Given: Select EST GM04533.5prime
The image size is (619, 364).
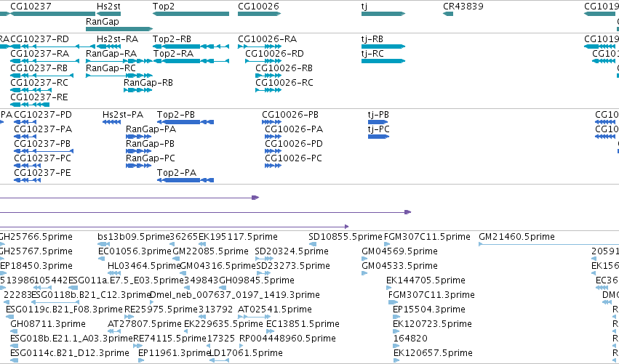Looking at the screenshot, I should 399,266.
